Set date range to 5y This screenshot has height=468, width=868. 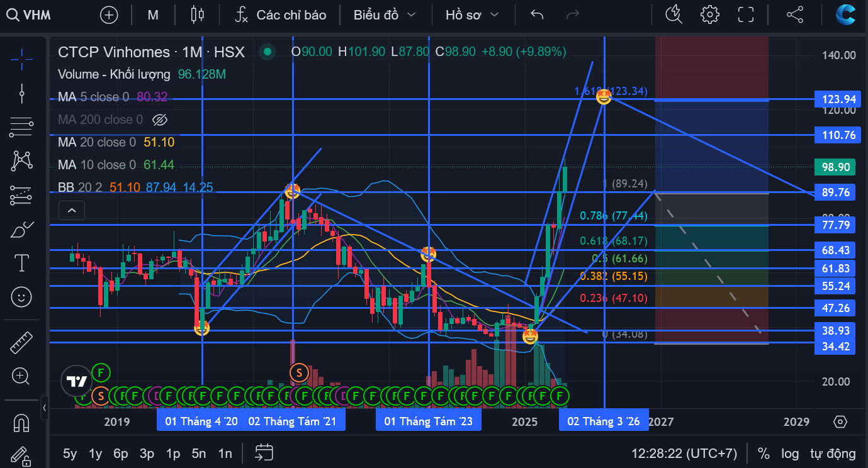point(70,454)
